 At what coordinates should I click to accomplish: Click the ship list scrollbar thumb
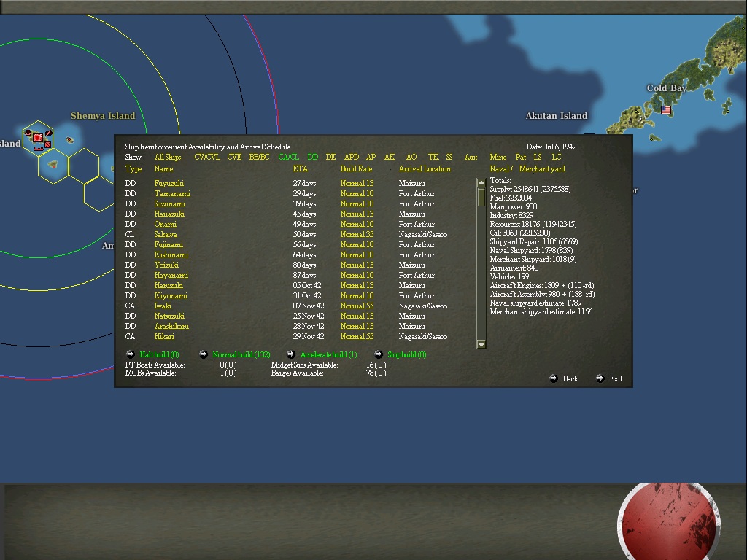(x=481, y=197)
